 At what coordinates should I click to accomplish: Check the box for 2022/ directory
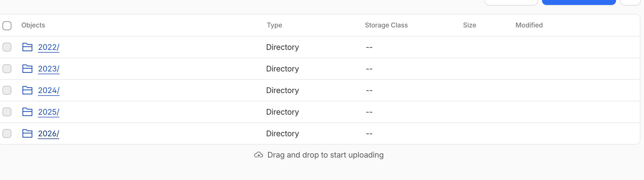click(7, 47)
